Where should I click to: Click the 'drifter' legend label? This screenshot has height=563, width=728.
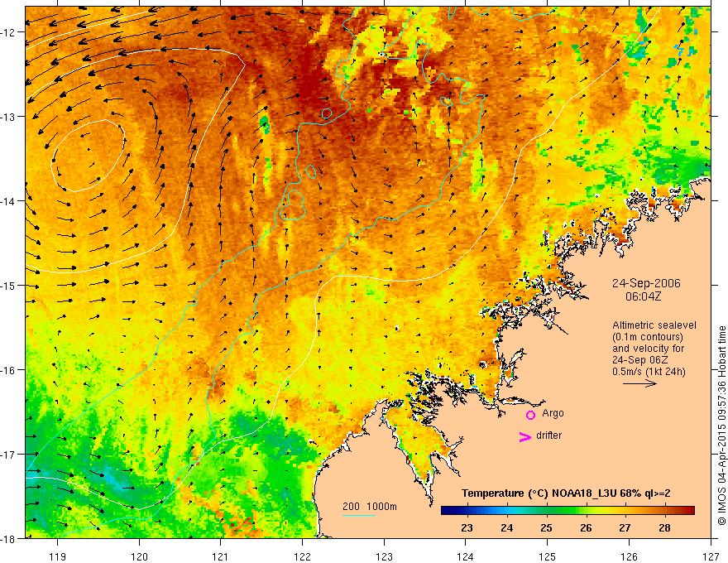548,435
